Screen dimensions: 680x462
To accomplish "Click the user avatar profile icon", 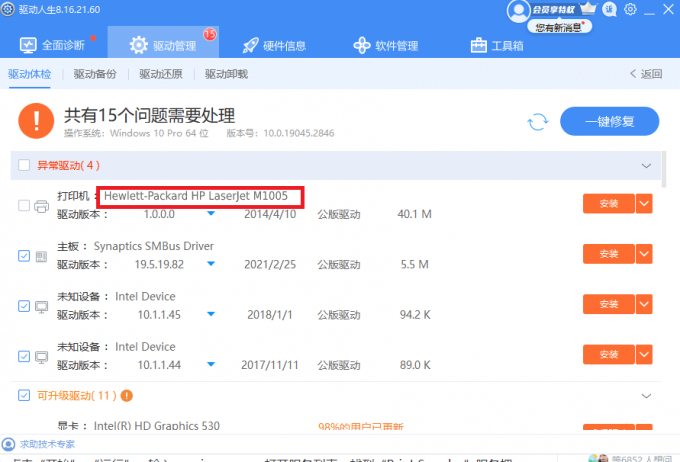I will pyautogui.click(x=518, y=10).
